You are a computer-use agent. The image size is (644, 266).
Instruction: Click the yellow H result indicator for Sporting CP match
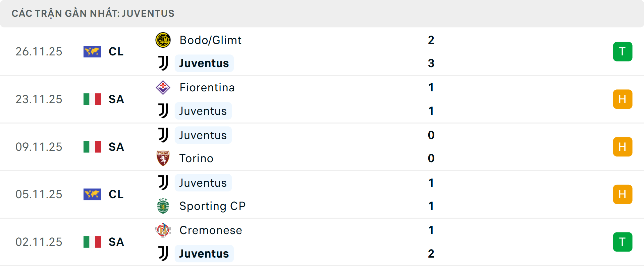(x=623, y=194)
